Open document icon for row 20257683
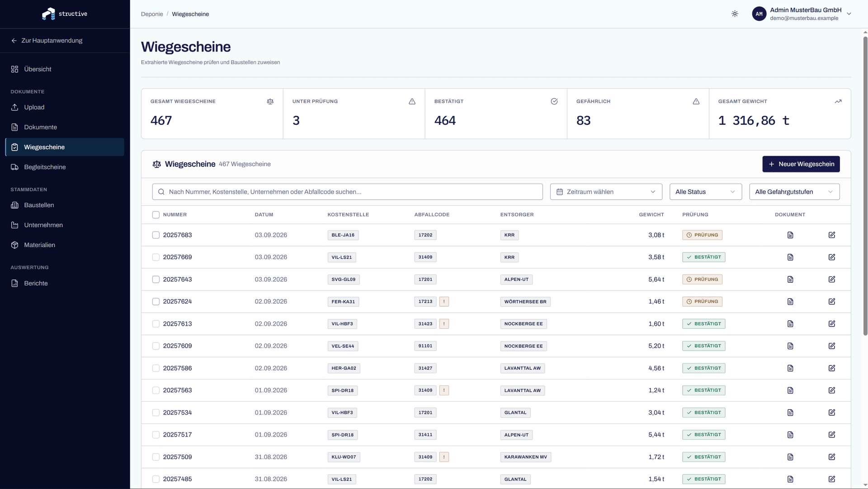 point(790,235)
